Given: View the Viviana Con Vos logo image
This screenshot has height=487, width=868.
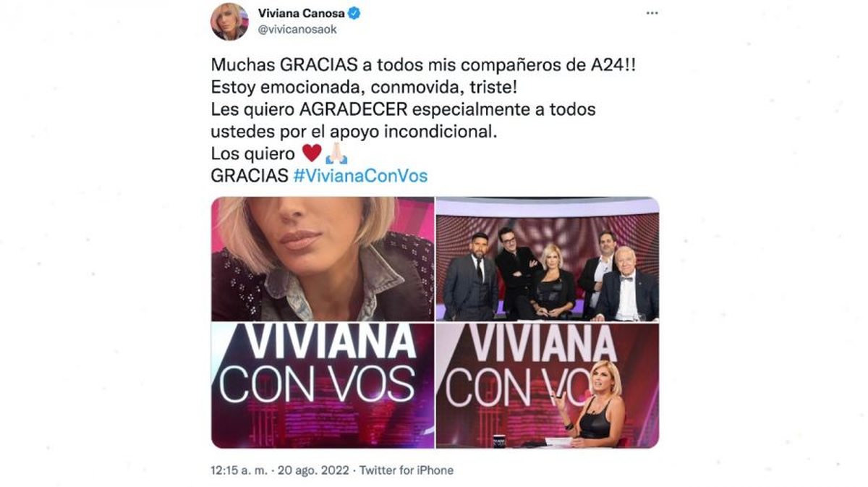Looking at the screenshot, I should (322, 386).
